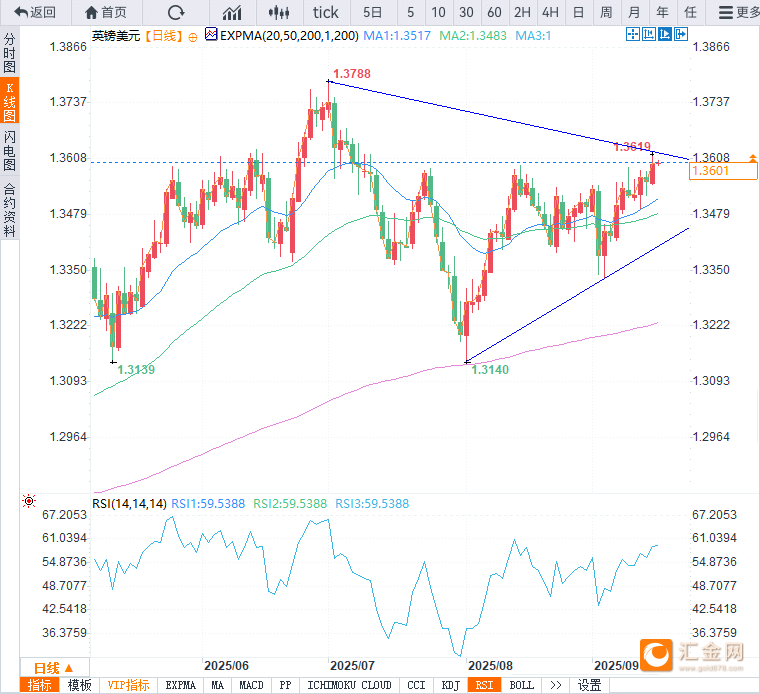The height and width of the screenshot is (694, 760).
Task: Click the RSI2:59.5388 value
Action: pyautogui.click(x=290, y=504)
